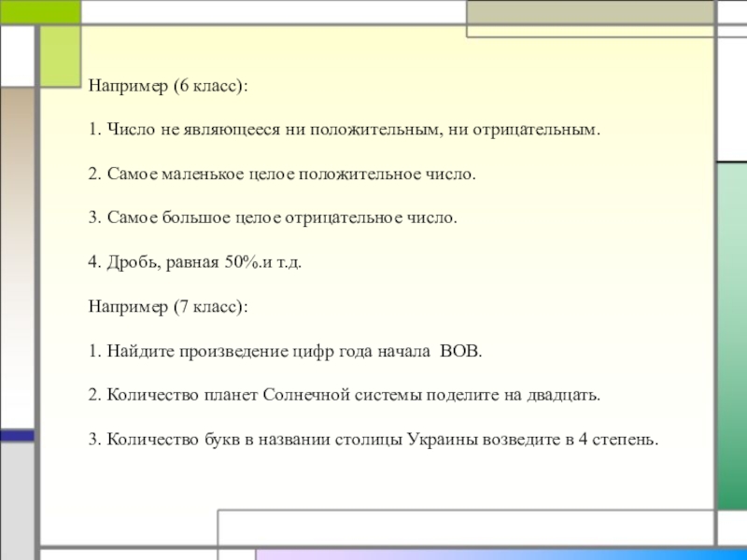
Task: Click the "50%" value in item four
Action: click(x=238, y=262)
